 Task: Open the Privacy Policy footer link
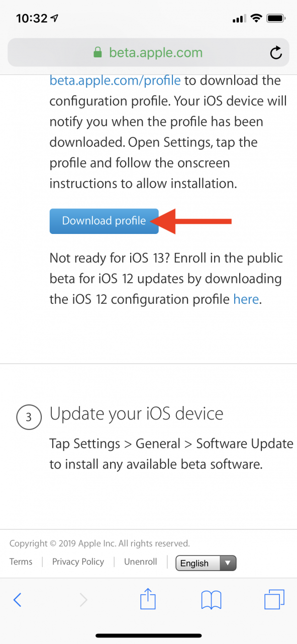pos(78,562)
